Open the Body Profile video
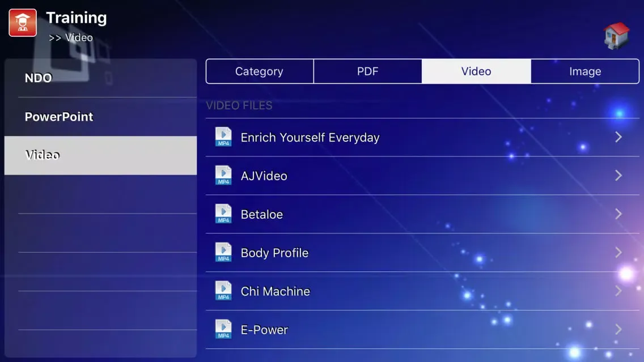 pos(422,253)
